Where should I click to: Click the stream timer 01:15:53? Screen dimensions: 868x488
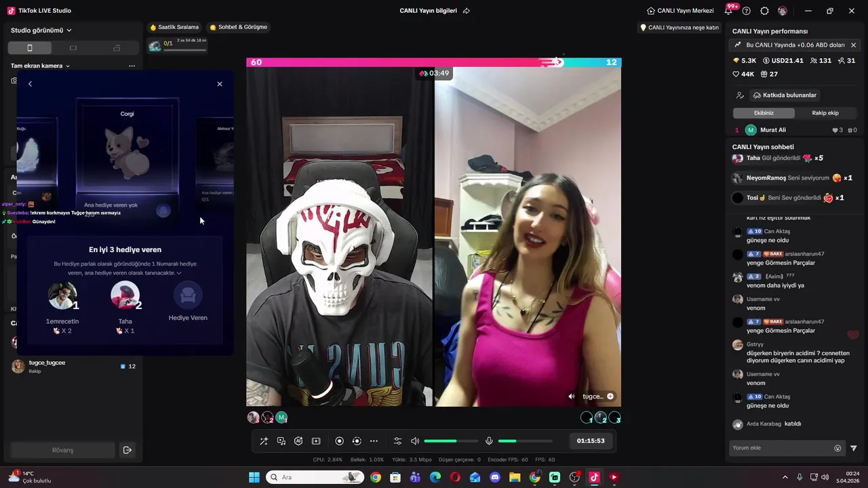coord(591,441)
